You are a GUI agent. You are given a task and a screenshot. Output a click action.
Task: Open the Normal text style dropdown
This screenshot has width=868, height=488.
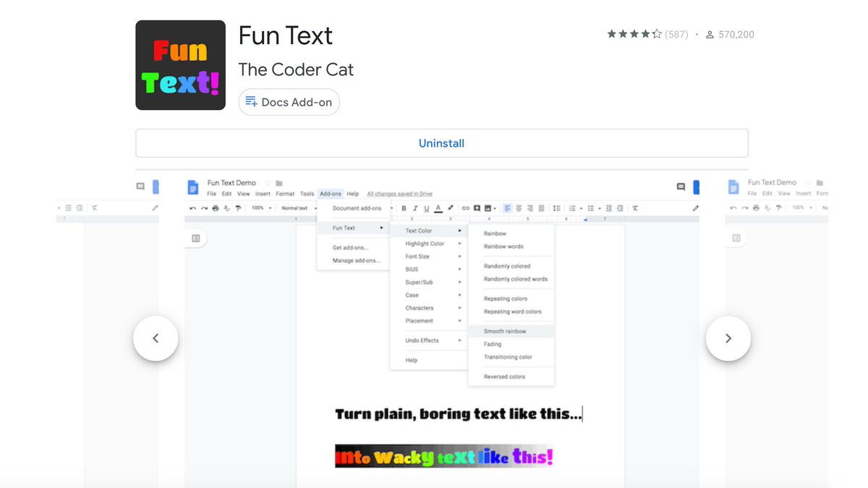[x=299, y=208]
